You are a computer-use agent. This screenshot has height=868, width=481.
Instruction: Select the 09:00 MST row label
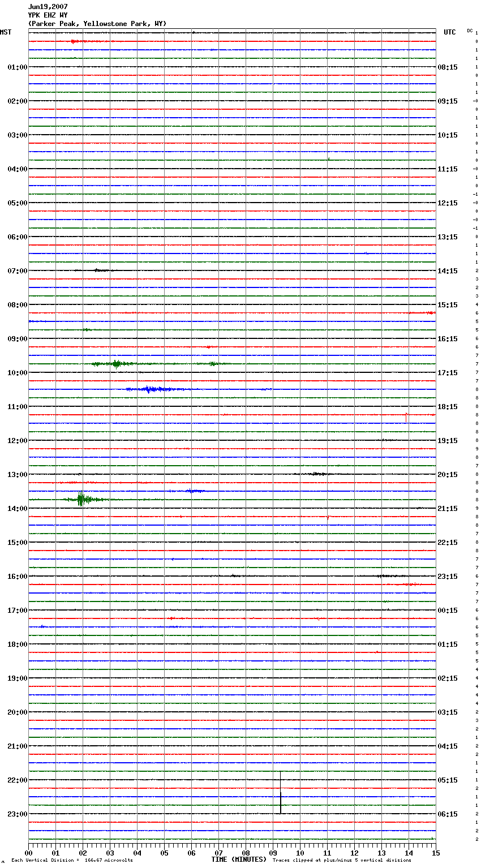pos(18,339)
